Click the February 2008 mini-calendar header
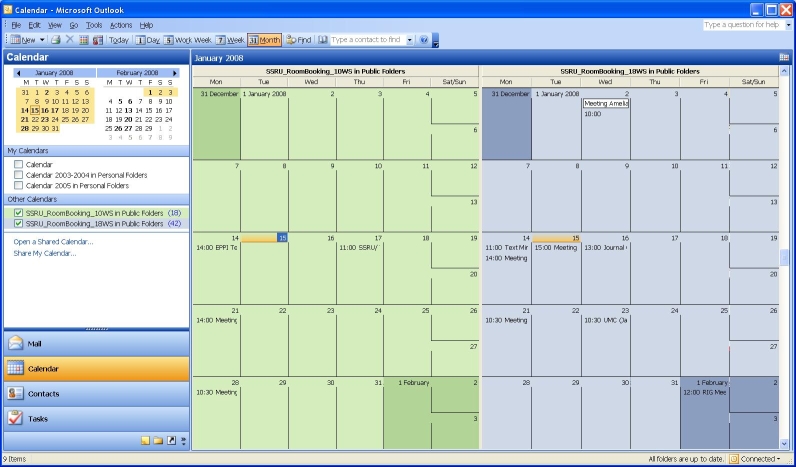This screenshot has height=467, width=796. click(x=137, y=73)
